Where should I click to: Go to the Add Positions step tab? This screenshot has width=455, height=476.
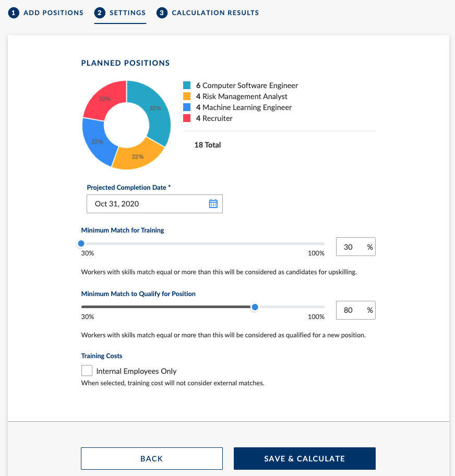pyautogui.click(x=53, y=13)
